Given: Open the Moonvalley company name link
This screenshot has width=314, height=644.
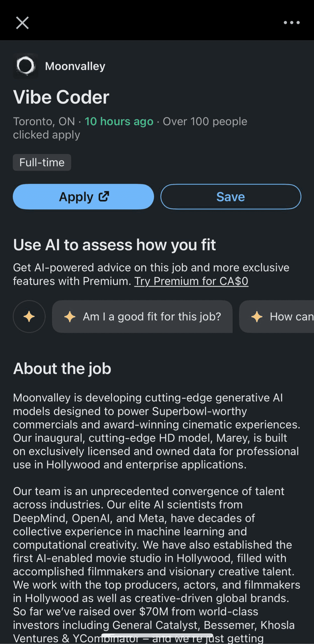Looking at the screenshot, I should point(75,66).
